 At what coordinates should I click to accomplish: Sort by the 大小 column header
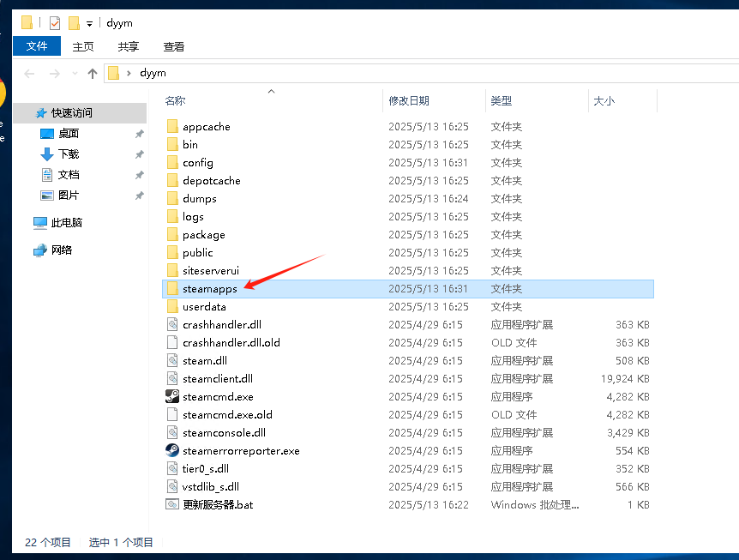point(604,101)
